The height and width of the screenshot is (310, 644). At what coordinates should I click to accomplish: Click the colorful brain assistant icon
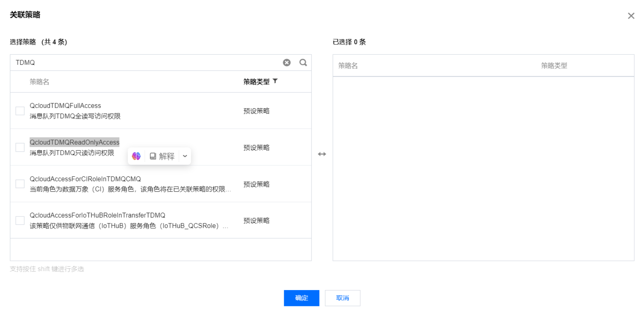[136, 156]
